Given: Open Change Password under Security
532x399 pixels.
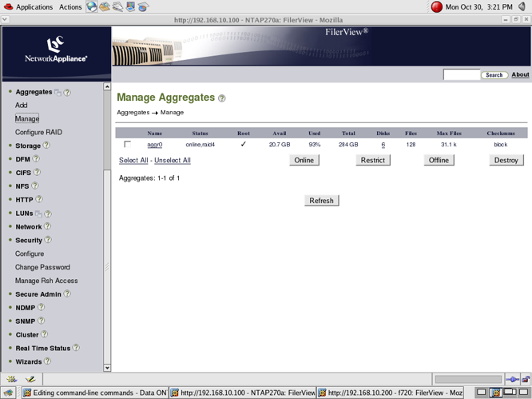Looking at the screenshot, I should (42, 267).
